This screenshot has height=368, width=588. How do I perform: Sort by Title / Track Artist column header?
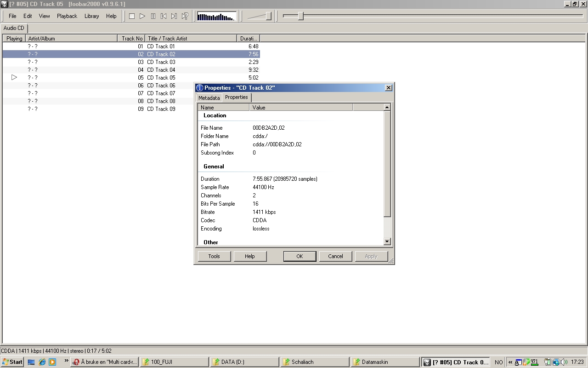pyautogui.click(x=191, y=39)
